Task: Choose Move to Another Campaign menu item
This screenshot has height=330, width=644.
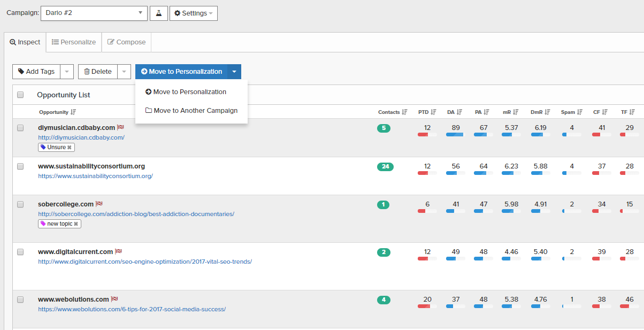Action: click(191, 111)
